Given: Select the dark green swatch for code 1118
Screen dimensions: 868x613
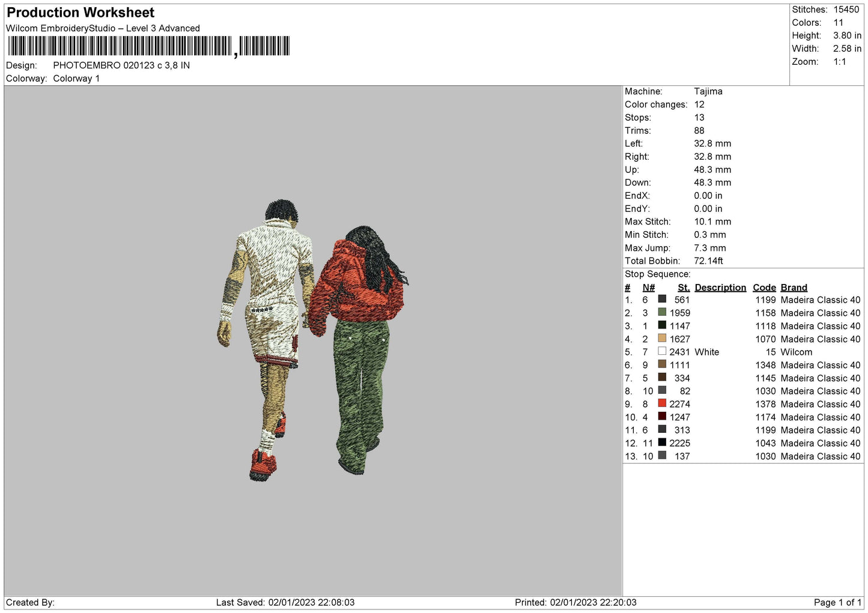Looking at the screenshot, I should pyautogui.click(x=662, y=325).
